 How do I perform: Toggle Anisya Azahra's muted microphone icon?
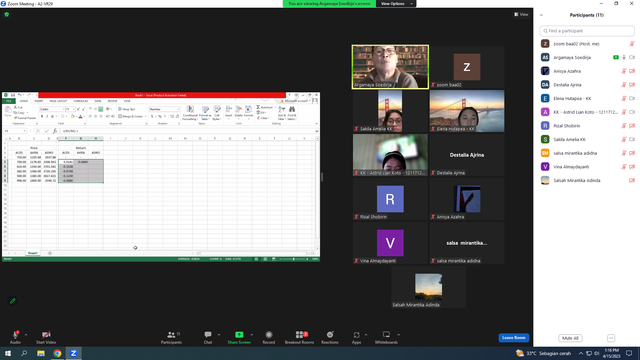(x=624, y=71)
